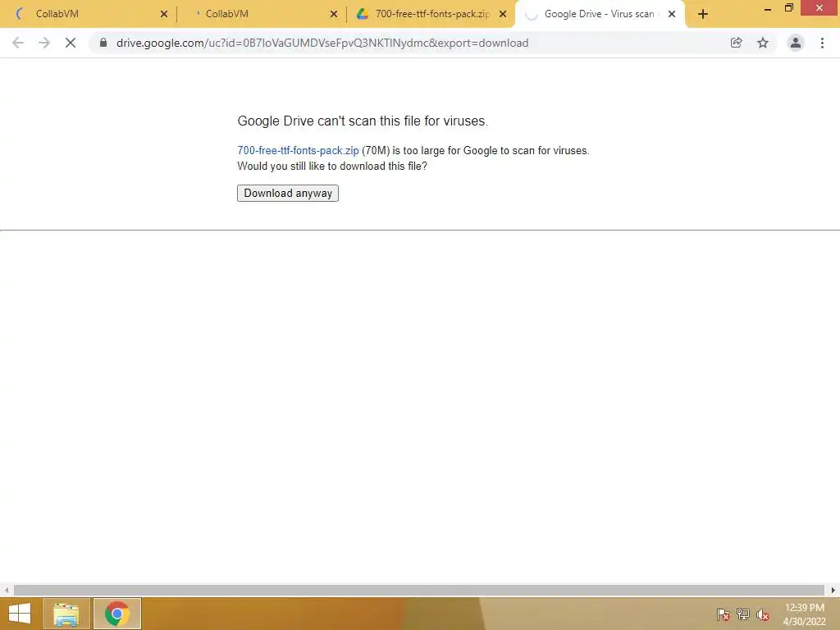Click the scrollbar left arrow
This screenshot has height=630, width=840.
point(7,590)
